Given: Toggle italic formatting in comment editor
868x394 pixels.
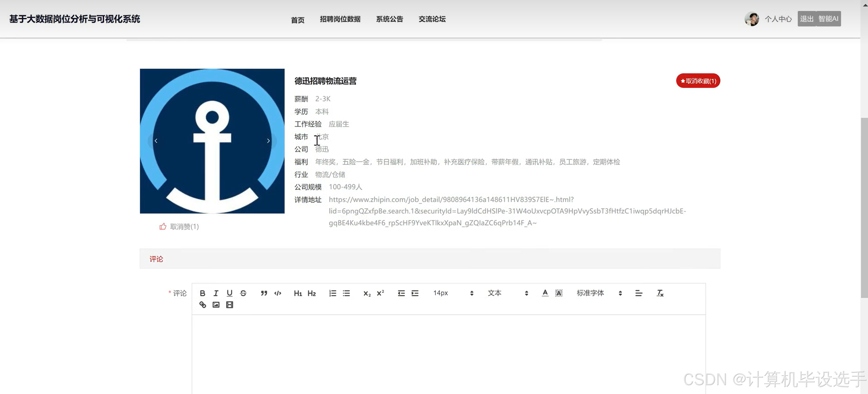Looking at the screenshot, I should pos(216,293).
